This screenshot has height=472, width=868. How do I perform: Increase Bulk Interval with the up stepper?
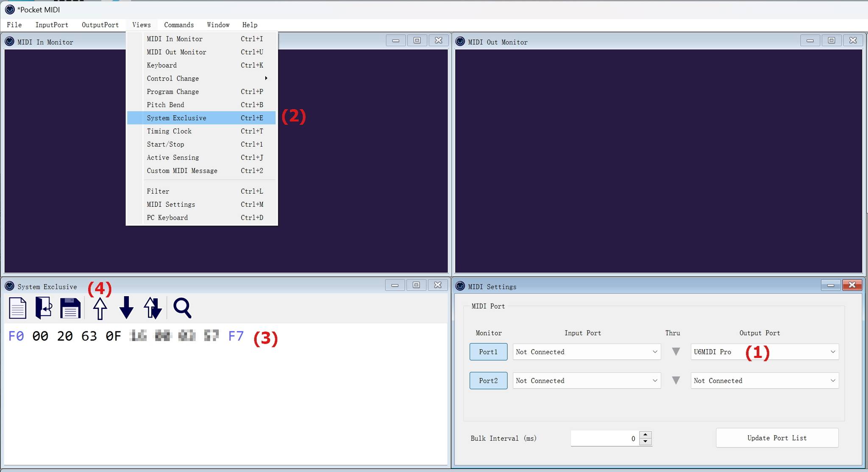[x=645, y=434]
